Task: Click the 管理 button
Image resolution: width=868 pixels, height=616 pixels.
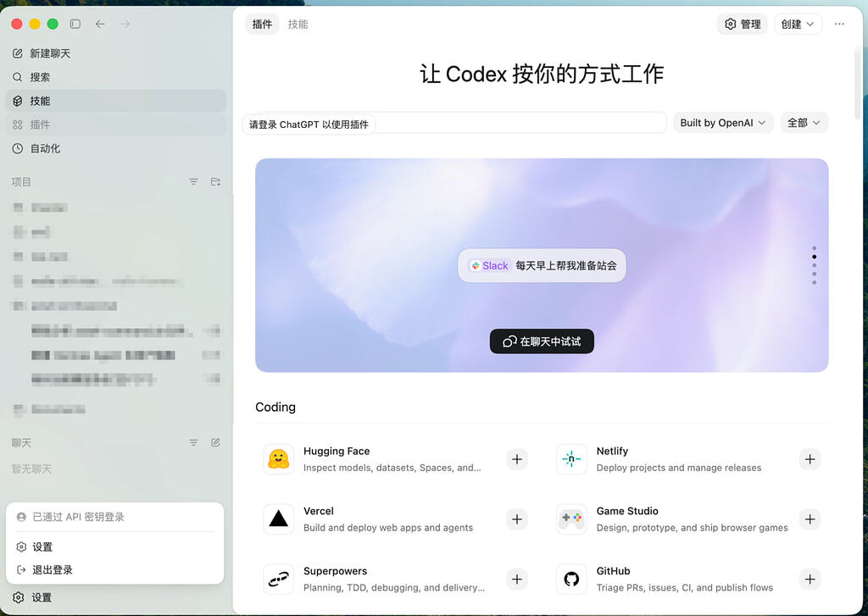Action: coord(743,25)
